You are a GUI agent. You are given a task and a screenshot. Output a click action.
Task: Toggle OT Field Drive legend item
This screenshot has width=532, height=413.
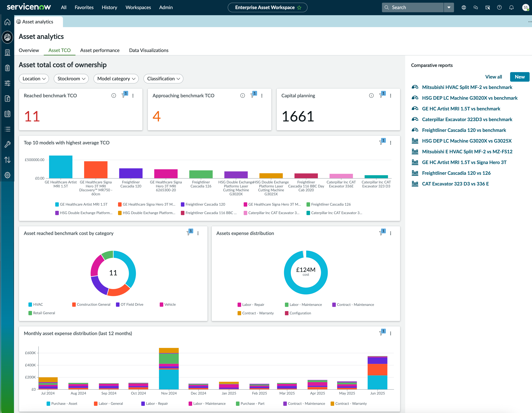point(130,305)
